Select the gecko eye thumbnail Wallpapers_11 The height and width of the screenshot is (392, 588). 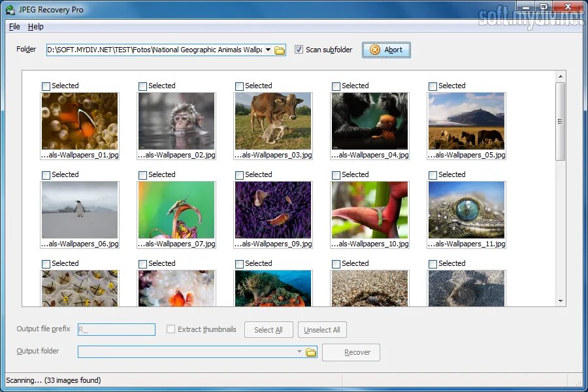466,210
